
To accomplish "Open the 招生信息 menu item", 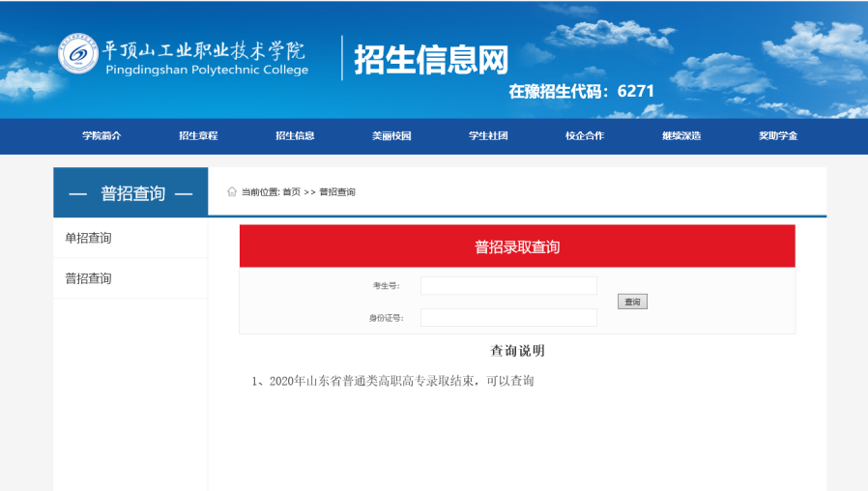I will point(295,135).
